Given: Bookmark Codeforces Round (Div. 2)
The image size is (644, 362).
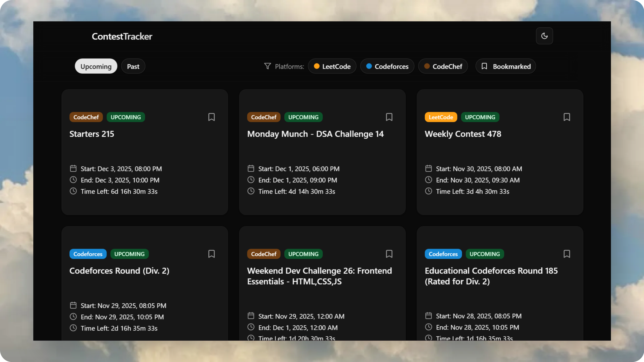Looking at the screenshot, I should (x=211, y=254).
